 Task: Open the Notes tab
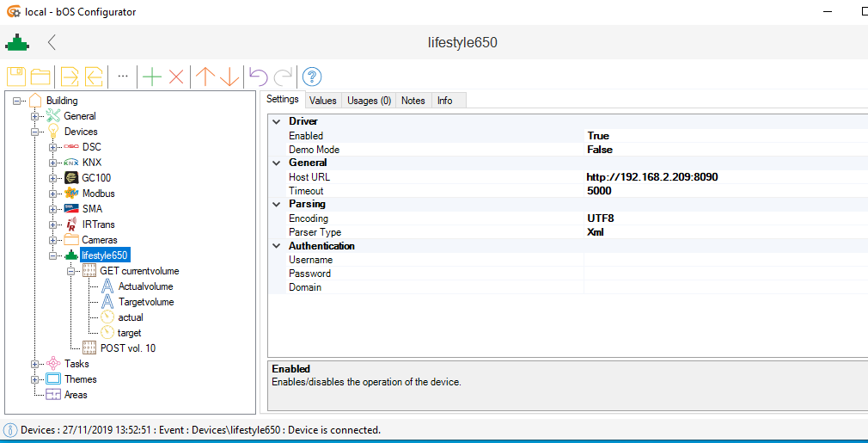(x=413, y=101)
